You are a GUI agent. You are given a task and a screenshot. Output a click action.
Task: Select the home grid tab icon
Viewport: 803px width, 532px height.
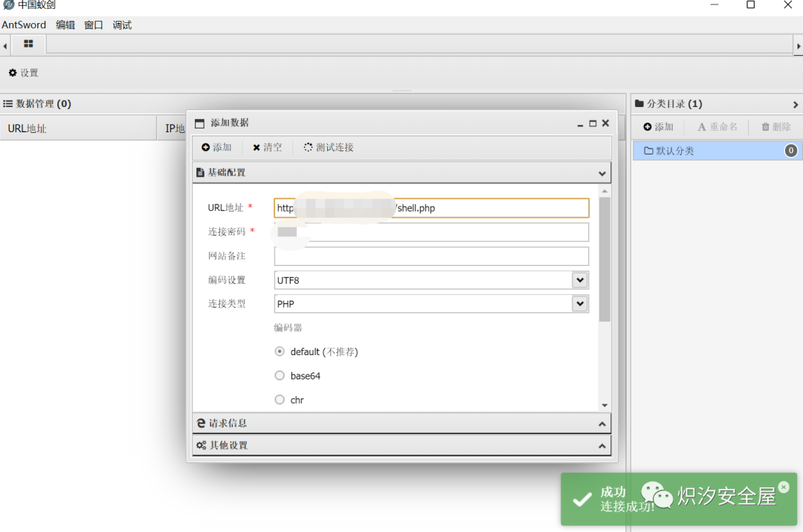click(x=29, y=44)
